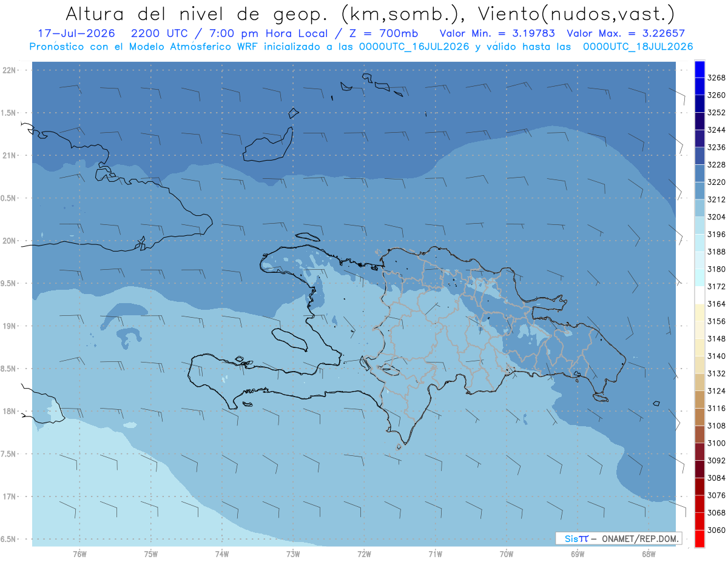
Task: Click the colorbar label '3204'
Action: coord(716,216)
